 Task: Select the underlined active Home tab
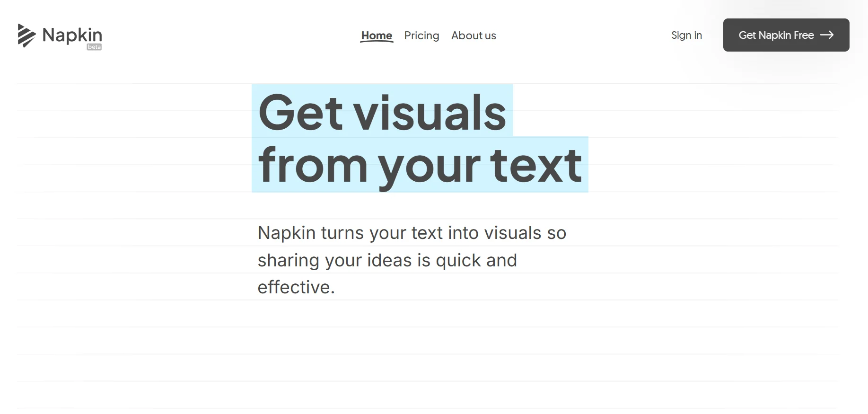click(377, 35)
